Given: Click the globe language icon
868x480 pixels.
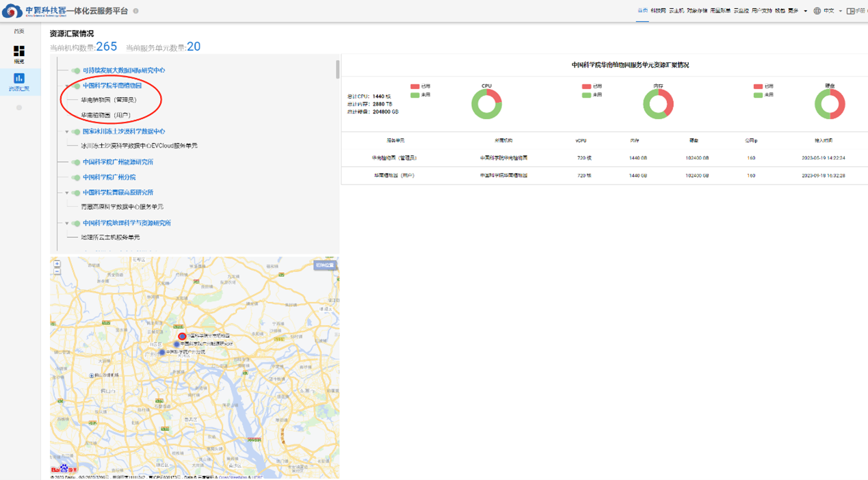Looking at the screenshot, I should 817,11.
